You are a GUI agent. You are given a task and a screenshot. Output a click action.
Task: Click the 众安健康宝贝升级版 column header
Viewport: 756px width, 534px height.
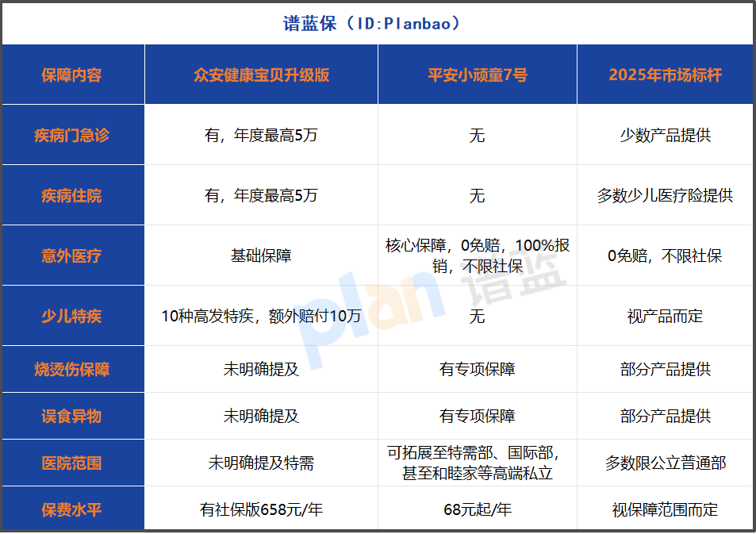(260, 75)
